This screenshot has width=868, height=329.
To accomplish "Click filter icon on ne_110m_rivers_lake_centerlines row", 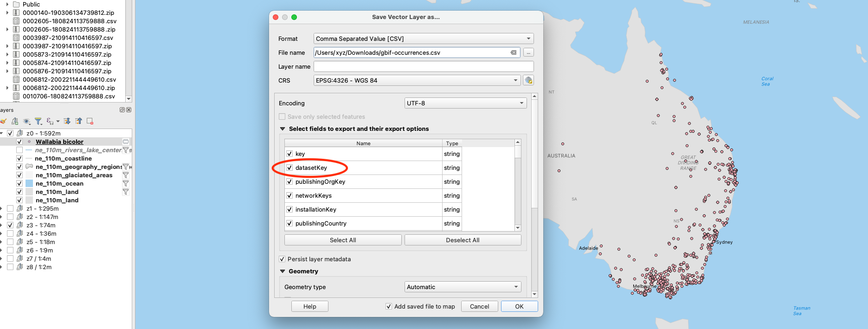I will [x=125, y=150].
